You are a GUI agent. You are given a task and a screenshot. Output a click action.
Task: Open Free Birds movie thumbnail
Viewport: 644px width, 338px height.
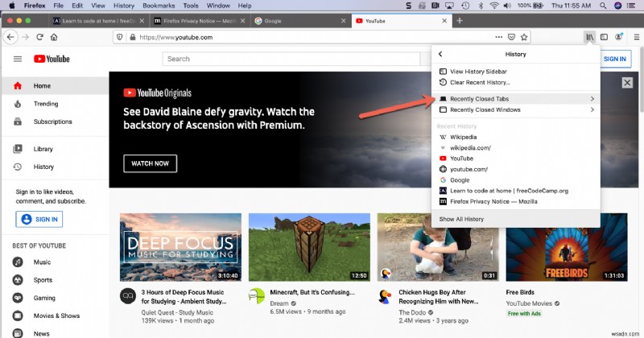click(567, 247)
